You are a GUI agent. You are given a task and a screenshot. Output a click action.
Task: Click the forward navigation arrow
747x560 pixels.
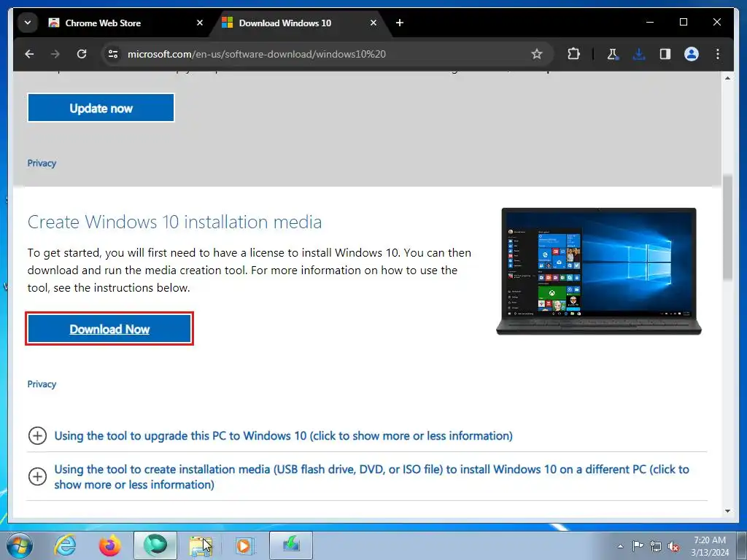55,54
